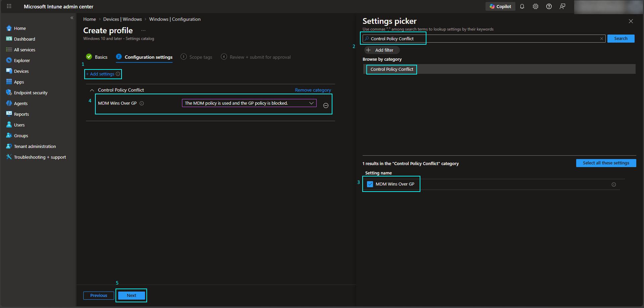The image size is (644, 308).
Task: Show info for MDM Wins Over GP setting
Action: [x=142, y=103]
